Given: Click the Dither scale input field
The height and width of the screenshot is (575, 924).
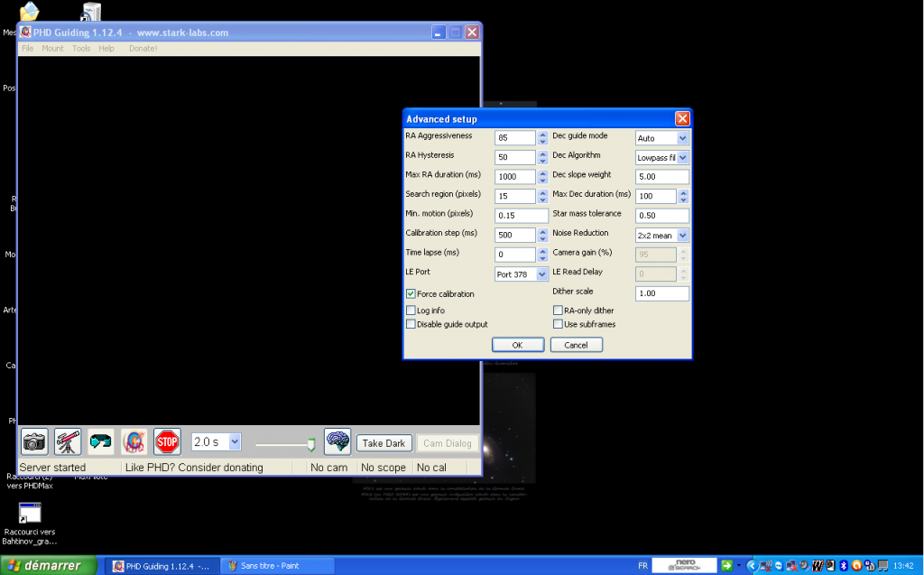Looking at the screenshot, I should click(661, 292).
